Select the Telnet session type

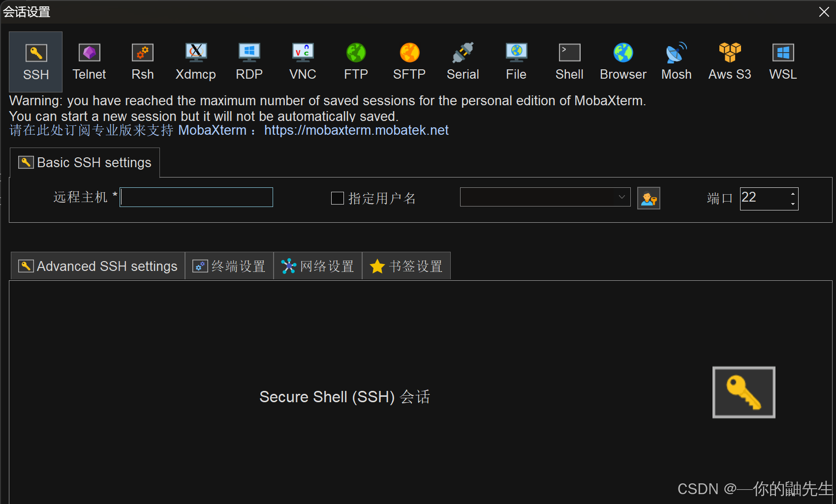(x=89, y=62)
